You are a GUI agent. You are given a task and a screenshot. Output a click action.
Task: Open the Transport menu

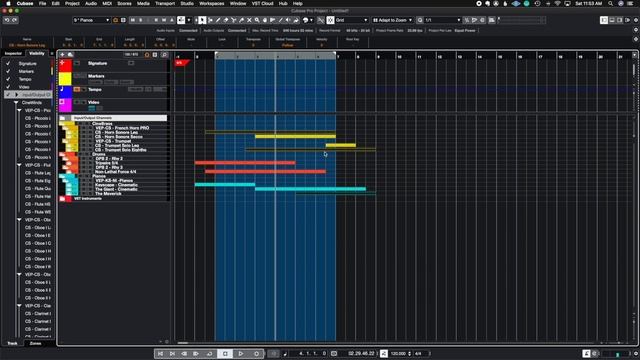(x=165, y=3)
